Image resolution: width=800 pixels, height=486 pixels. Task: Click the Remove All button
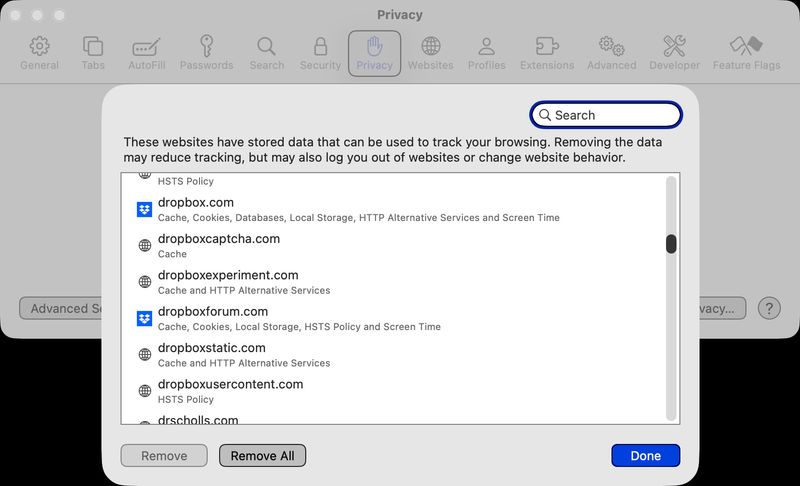point(262,455)
